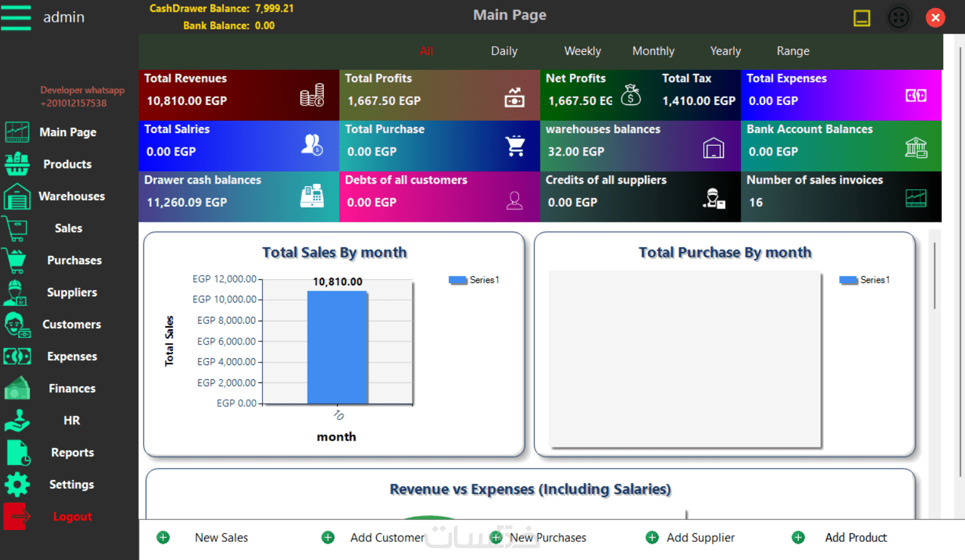Image resolution: width=965 pixels, height=560 pixels.
Task: Click the red Logout label
Action: 72,517
